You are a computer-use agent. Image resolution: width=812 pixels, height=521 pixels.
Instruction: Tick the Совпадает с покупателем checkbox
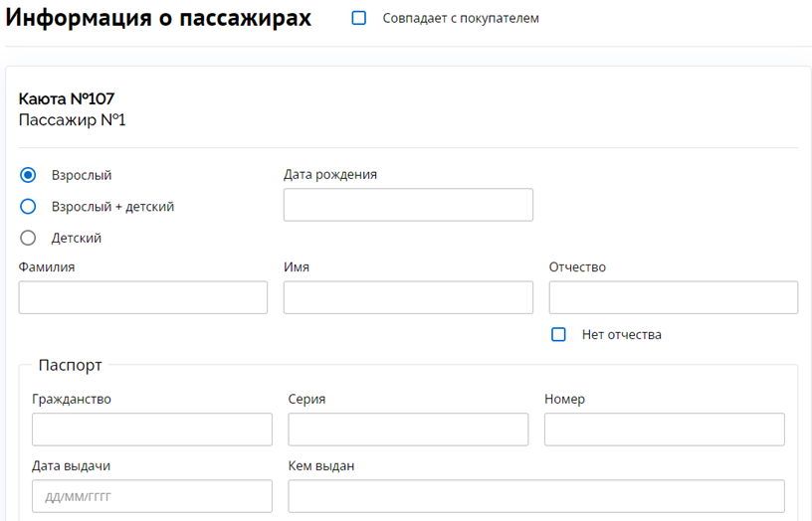[359, 18]
